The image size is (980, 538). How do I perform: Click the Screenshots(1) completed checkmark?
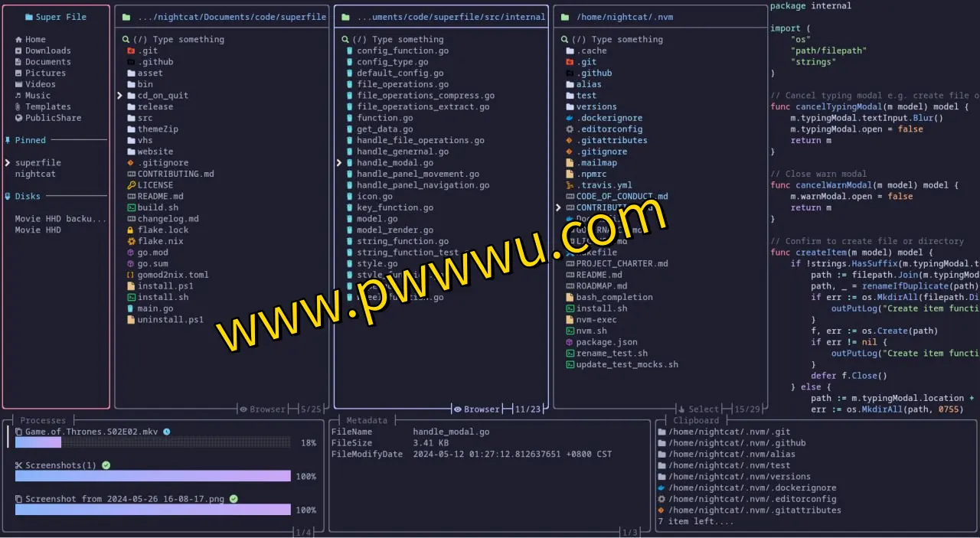(x=106, y=465)
